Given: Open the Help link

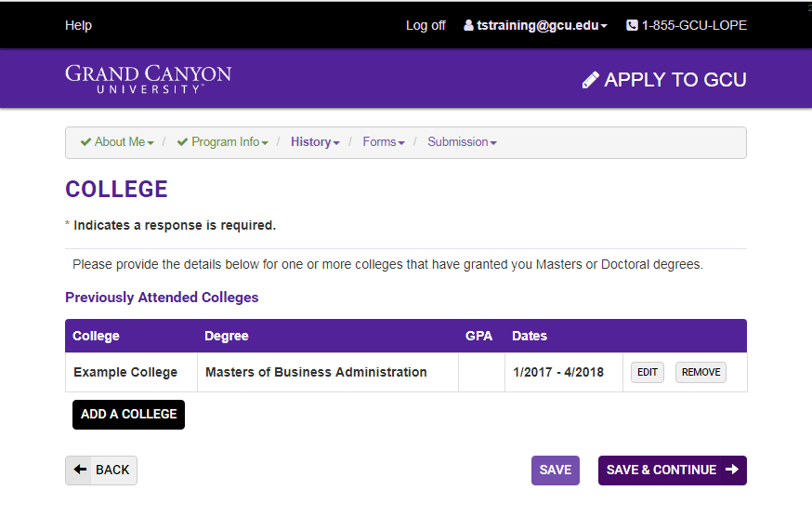Looking at the screenshot, I should click(x=78, y=25).
